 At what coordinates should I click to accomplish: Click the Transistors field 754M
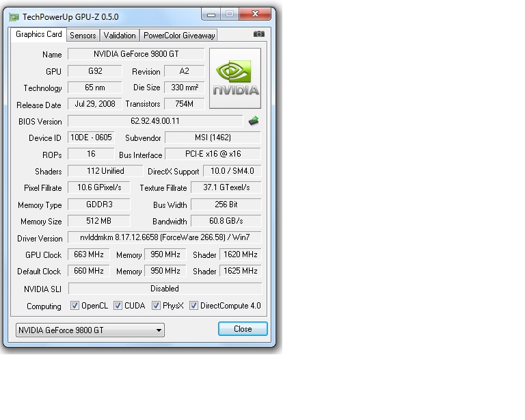click(184, 104)
